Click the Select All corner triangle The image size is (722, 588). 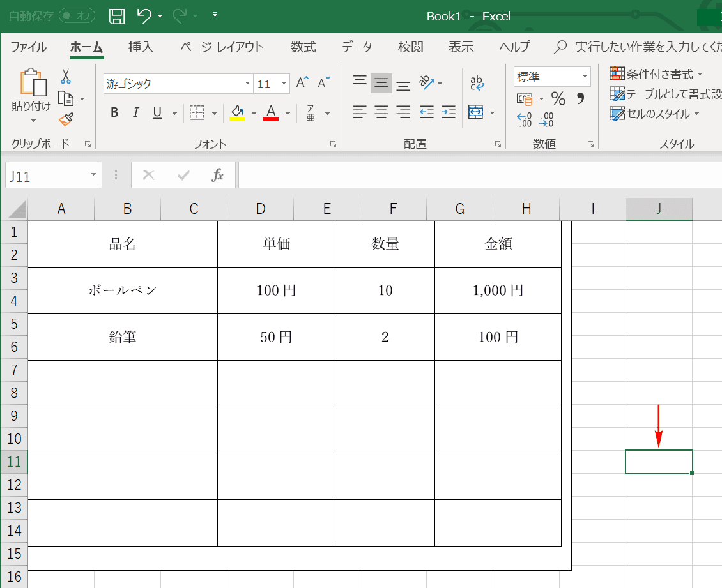17,210
